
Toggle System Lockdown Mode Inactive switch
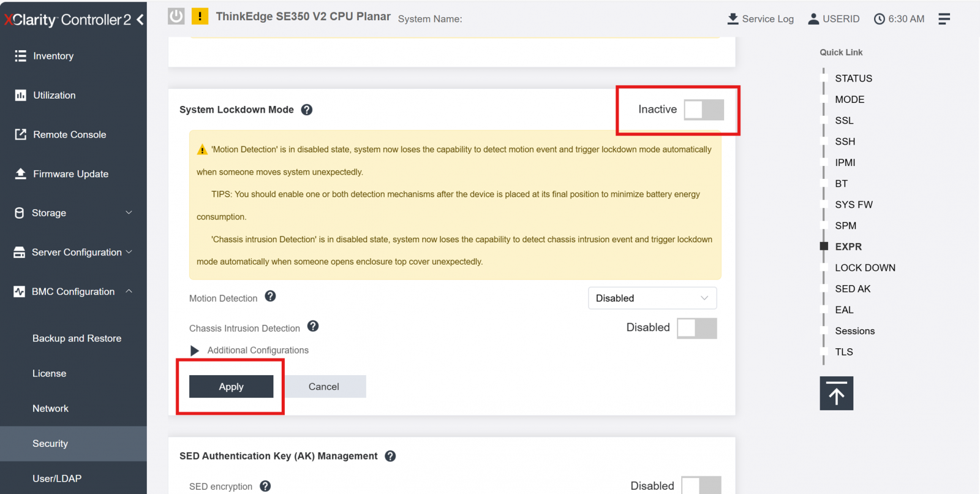(x=704, y=110)
